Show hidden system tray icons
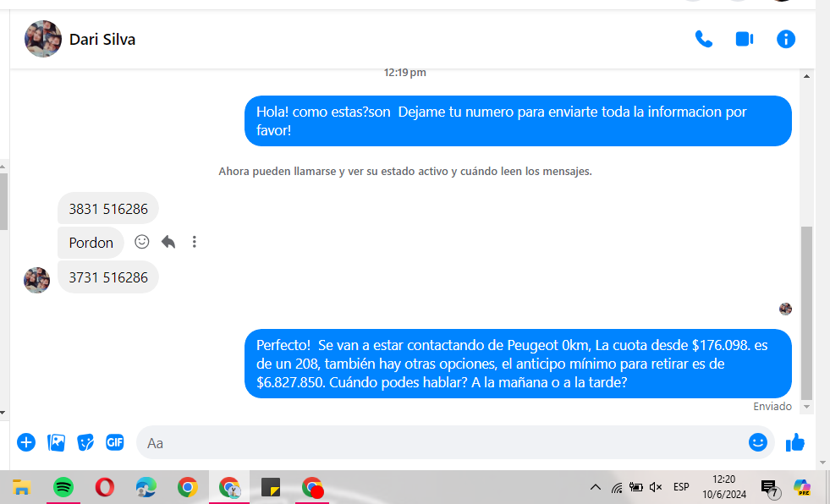Viewport: 830px width, 504px height. click(x=595, y=487)
